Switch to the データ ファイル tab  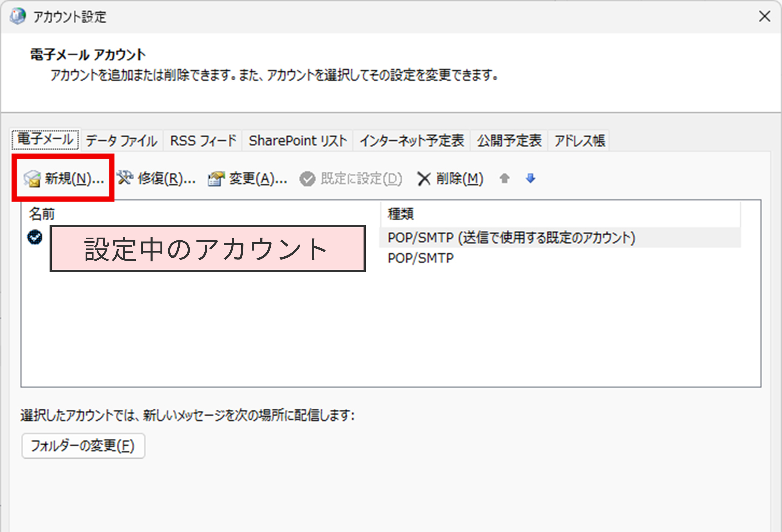(x=121, y=141)
